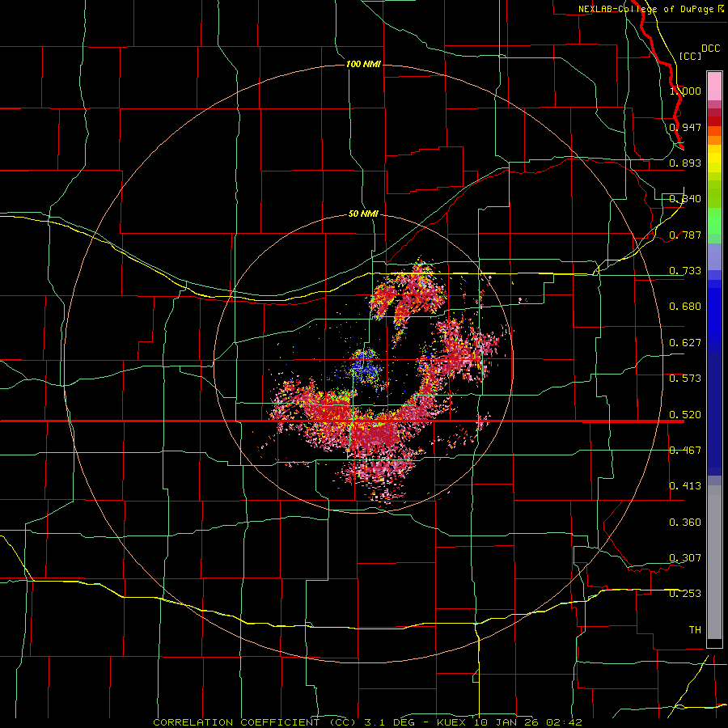
Task: Select the 0.520 legend value
Action: coord(685,415)
